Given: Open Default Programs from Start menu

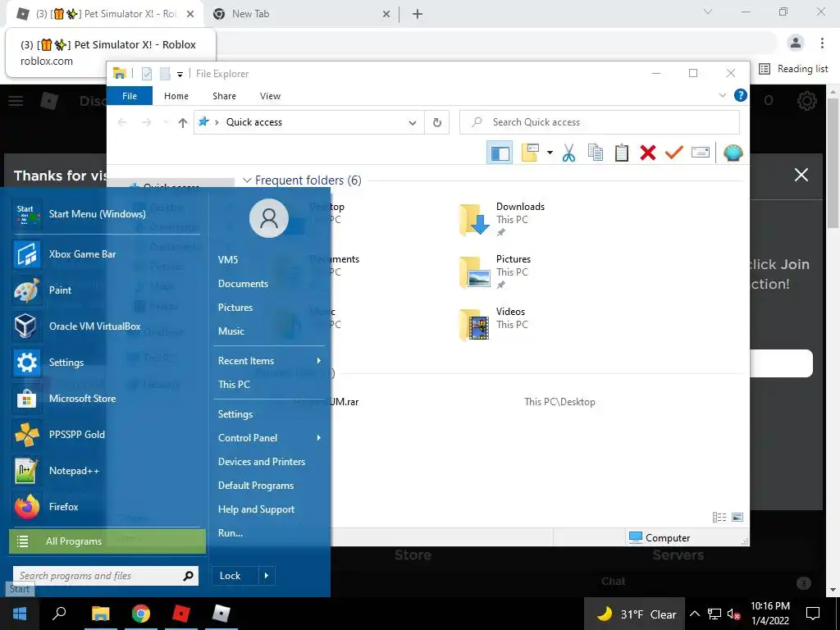Looking at the screenshot, I should click(256, 486).
